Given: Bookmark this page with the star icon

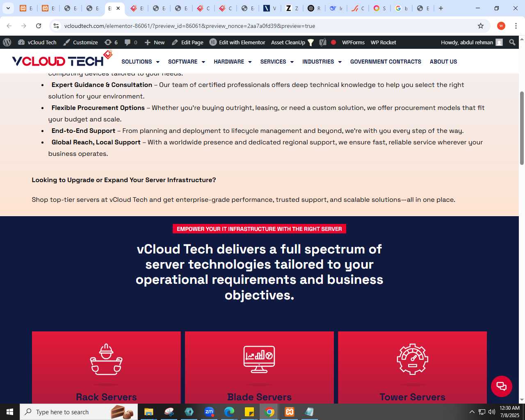Looking at the screenshot, I should [x=481, y=26].
